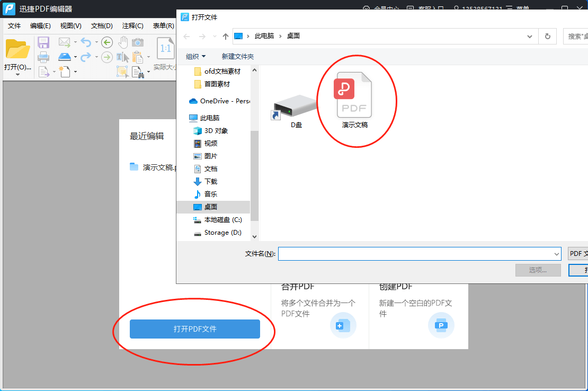This screenshot has width=588, height=391.
Task: Click the Back arrow in file dialog
Action: (x=187, y=37)
